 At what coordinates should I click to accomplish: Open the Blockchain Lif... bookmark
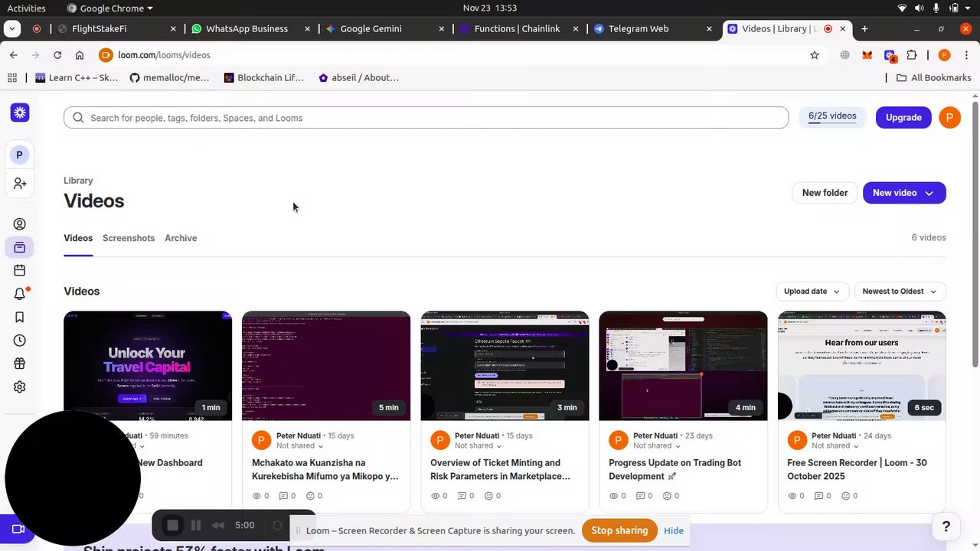263,77
